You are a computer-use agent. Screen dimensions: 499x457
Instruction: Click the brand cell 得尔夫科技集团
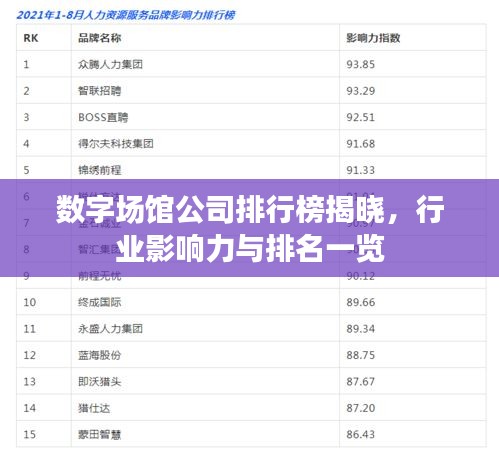pyautogui.click(x=116, y=144)
